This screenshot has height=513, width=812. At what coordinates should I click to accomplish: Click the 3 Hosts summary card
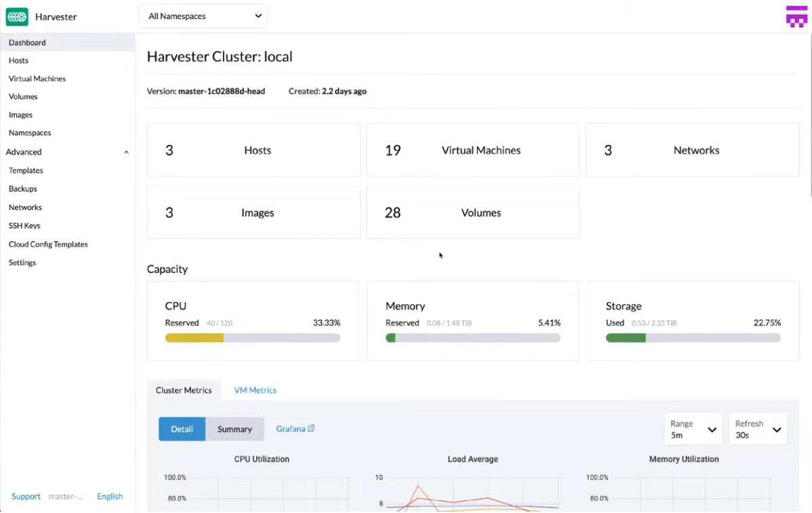(253, 150)
